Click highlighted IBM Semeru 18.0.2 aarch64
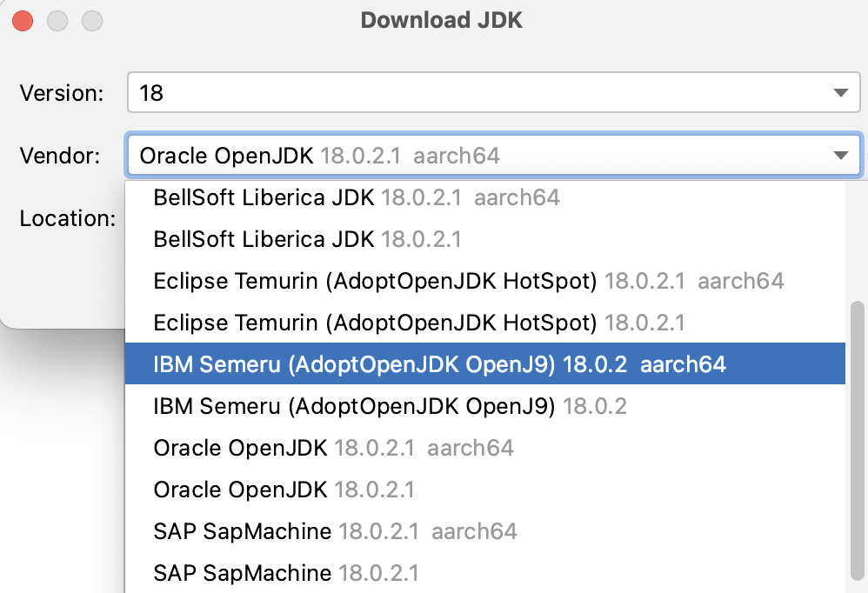The image size is (868, 593). tap(439, 364)
